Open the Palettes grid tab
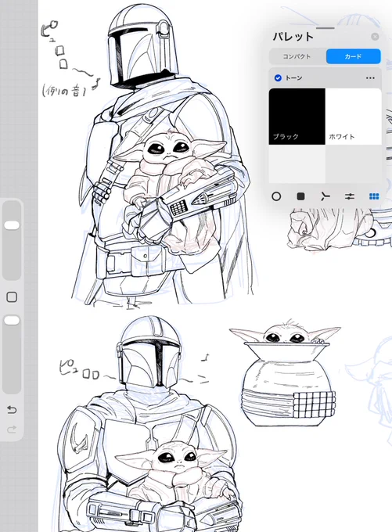The width and height of the screenshot is (392, 532). point(374,196)
